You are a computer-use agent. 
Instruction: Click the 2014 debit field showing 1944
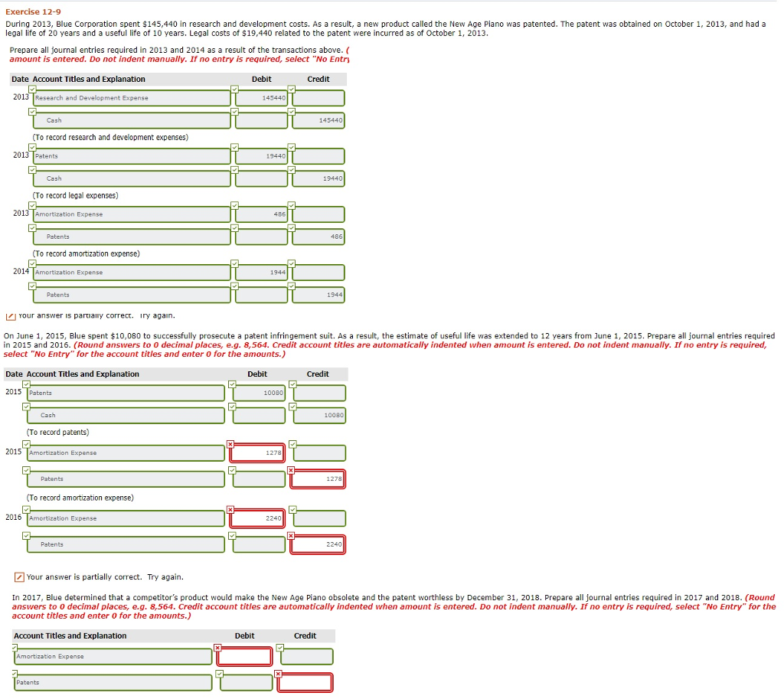(262, 273)
